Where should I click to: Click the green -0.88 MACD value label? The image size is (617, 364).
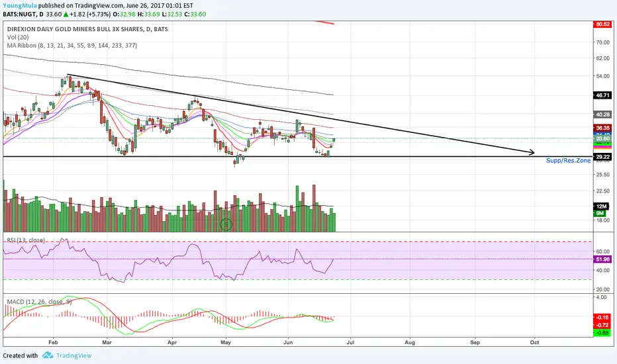[x=602, y=333]
